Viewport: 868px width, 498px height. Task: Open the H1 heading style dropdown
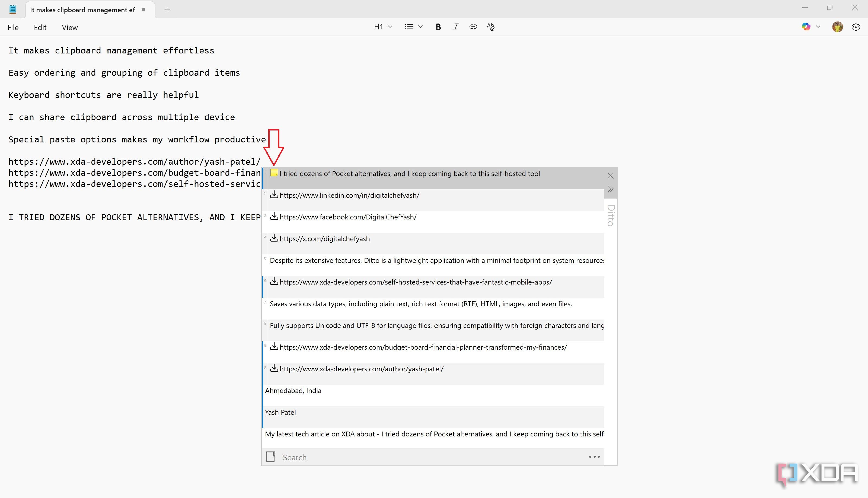pos(383,27)
